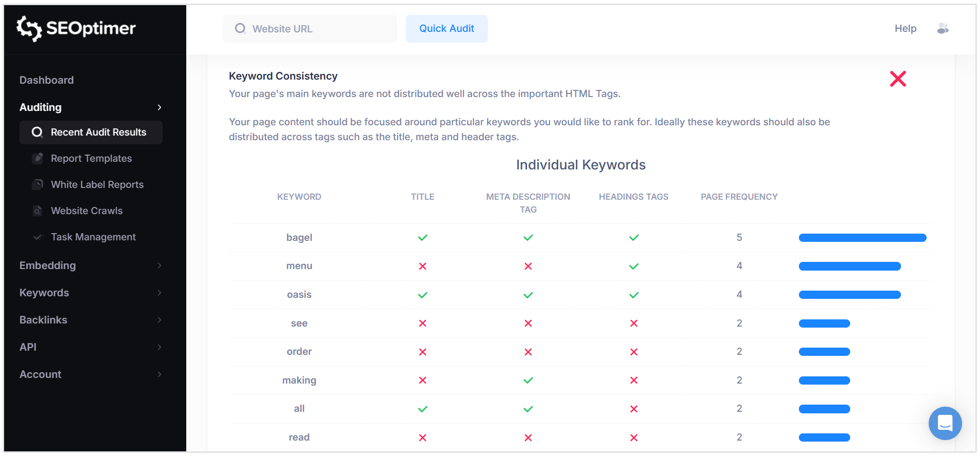The height and width of the screenshot is (457, 980).
Task: Click the menu title red cross
Action: [x=423, y=266]
